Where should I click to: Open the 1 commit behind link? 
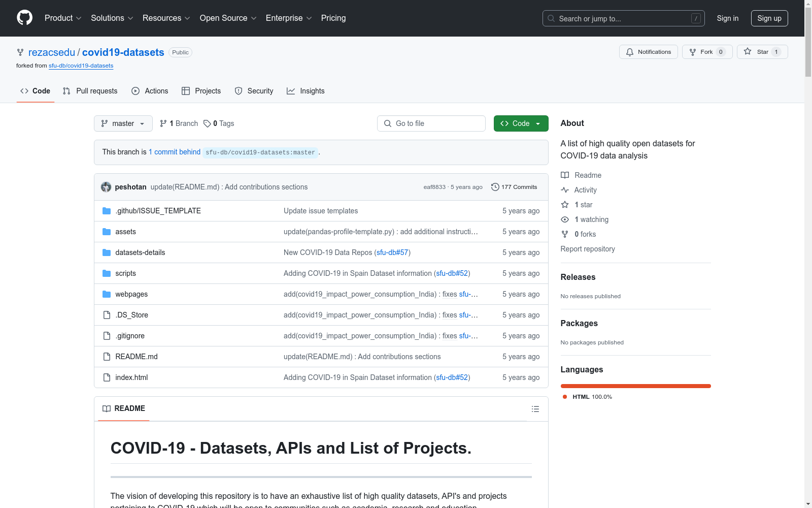click(175, 152)
